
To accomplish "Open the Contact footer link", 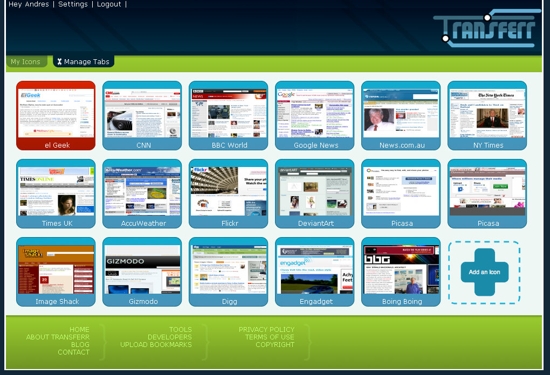I will tap(73, 352).
